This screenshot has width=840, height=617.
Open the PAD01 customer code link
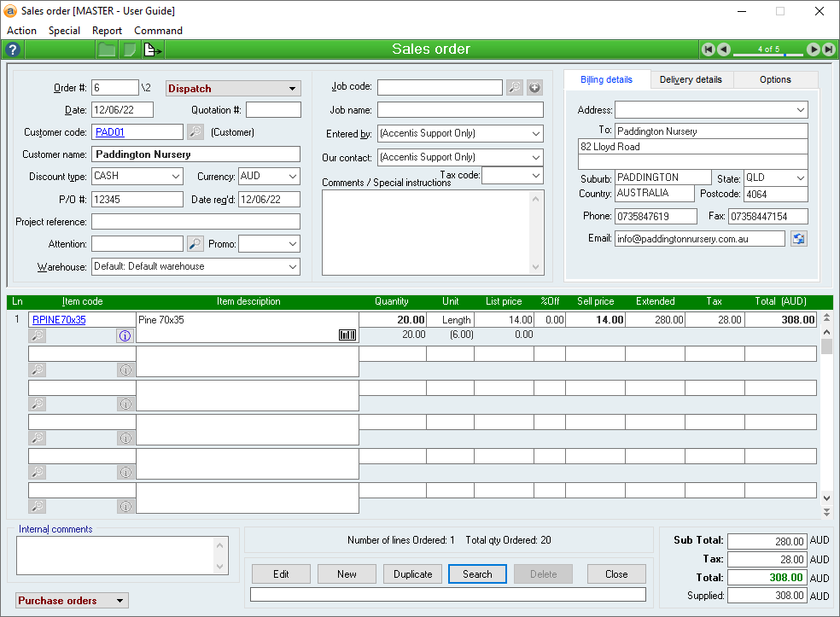pos(109,131)
